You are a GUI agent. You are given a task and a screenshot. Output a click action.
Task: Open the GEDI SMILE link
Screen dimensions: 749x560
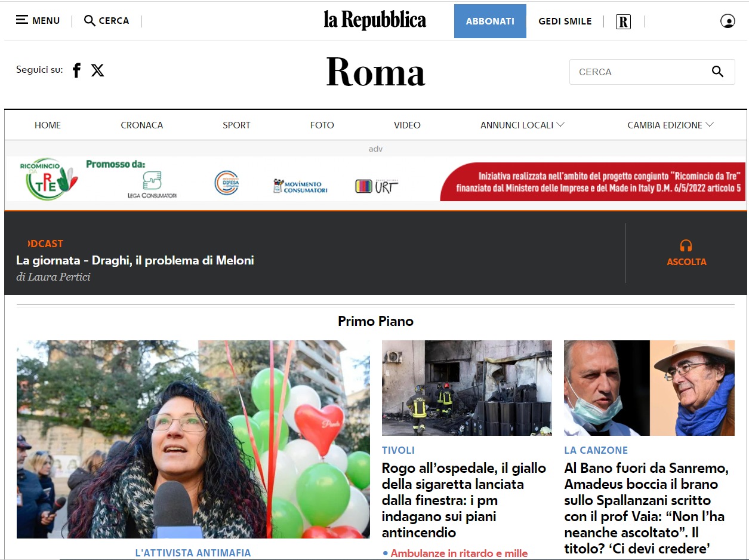(565, 21)
